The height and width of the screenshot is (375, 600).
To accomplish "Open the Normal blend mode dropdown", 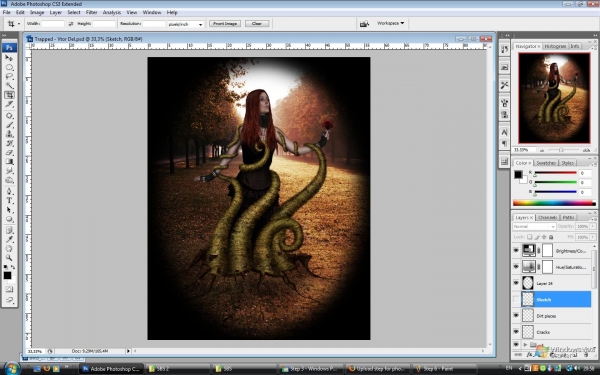I will [x=534, y=227].
